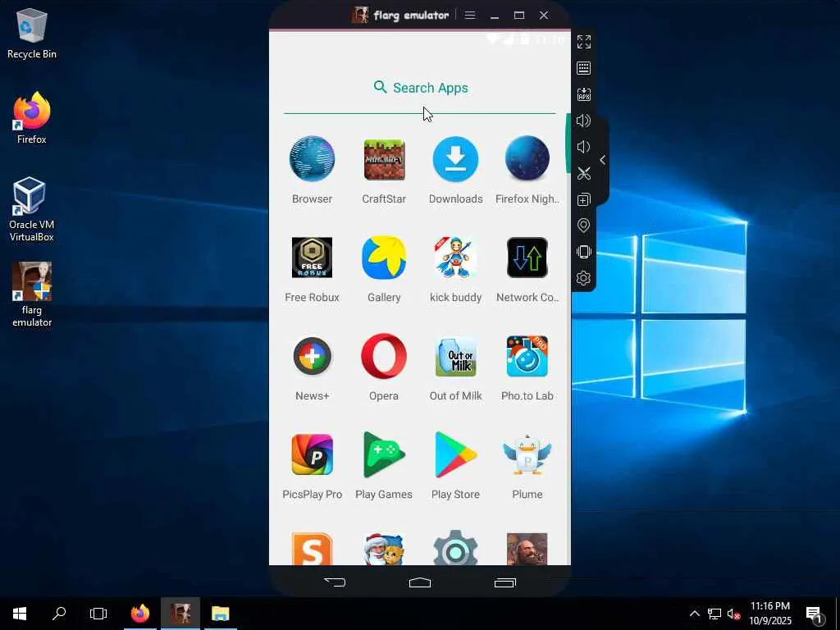Select Oracle VM VirtualBox desktop shortcut
The width and height of the screenshot is (840, 630).
tap(32, 209)
